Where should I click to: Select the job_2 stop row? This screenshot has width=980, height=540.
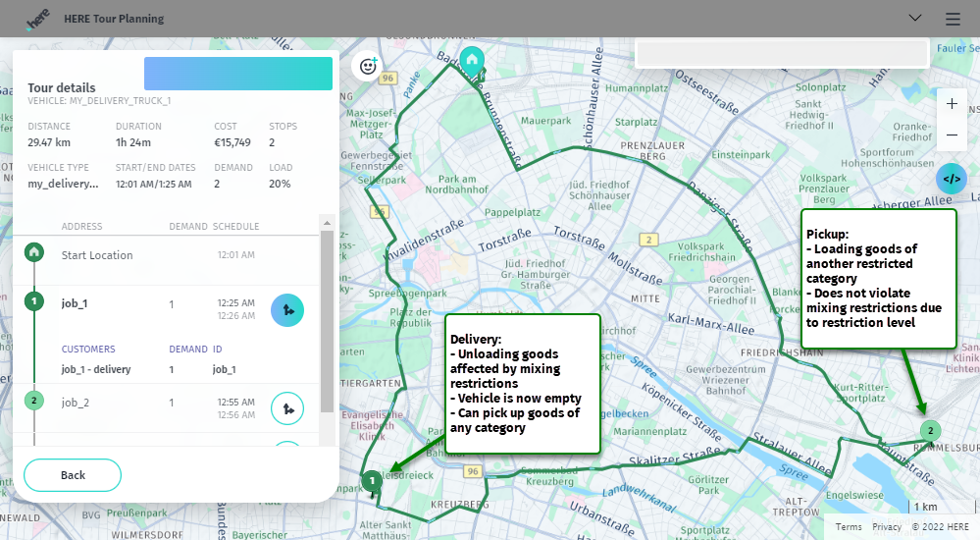pyautogui.click(x=166, y=408)
